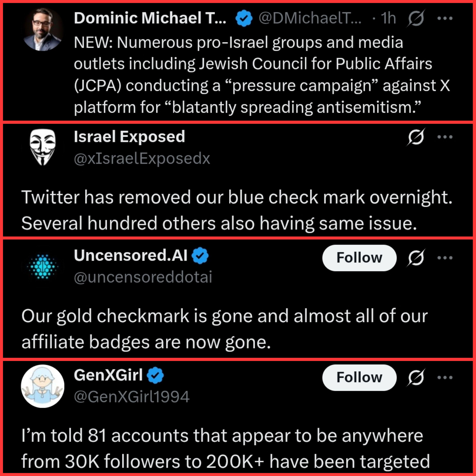
Task: Open the more menu on Uncensored.AI post
Action: point(445,258)
